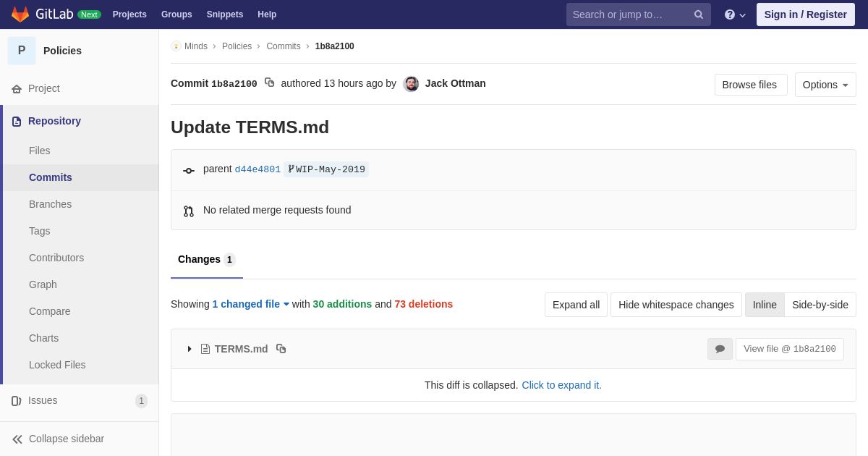Toggle comments with the speech bubble icon
This screenshot has width=868, height=456.
click(x=720, y=349)
